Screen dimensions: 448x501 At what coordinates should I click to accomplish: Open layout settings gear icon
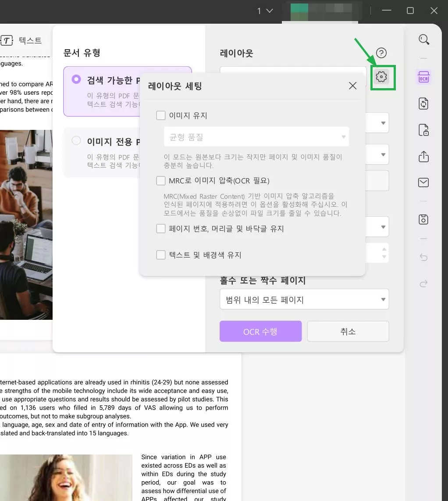coord(381,77)
